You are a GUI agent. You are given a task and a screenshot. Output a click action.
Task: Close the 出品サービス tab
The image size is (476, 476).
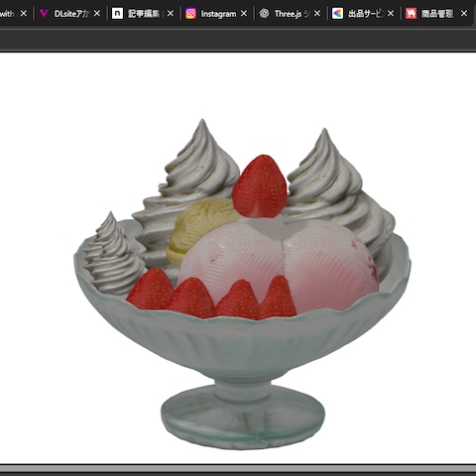coord(391,14)
